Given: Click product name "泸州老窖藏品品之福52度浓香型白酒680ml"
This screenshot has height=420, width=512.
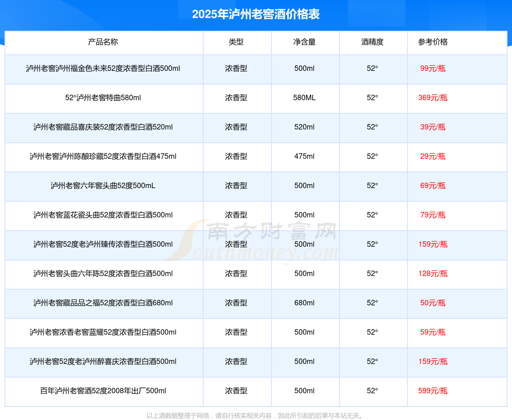Looking at the screenshot, I should (x=103, y=303).
